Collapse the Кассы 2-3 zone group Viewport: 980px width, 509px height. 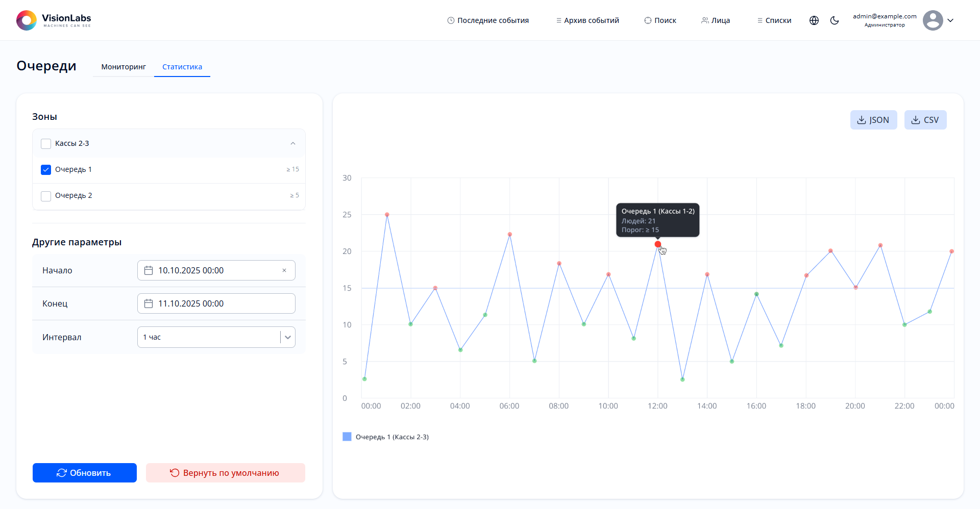pyautogui.click(x=293, y=143)
